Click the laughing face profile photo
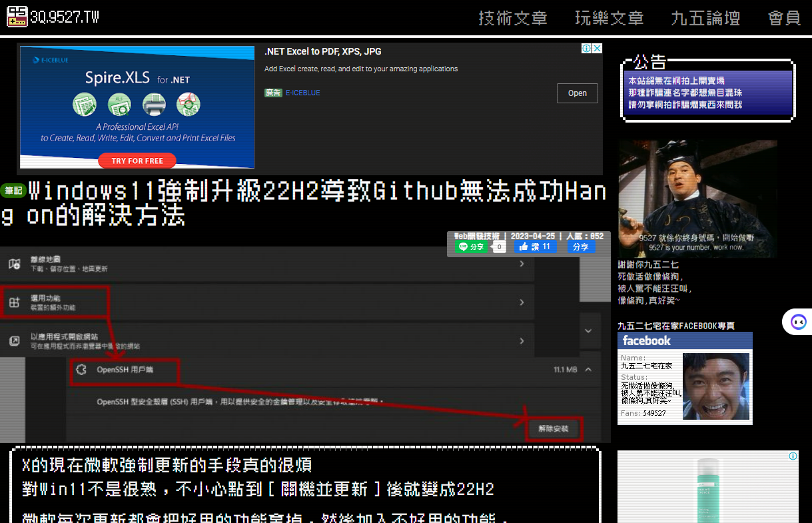Viewport: 812px width, 523px height. pyautogui.click(x=716, y=386)
